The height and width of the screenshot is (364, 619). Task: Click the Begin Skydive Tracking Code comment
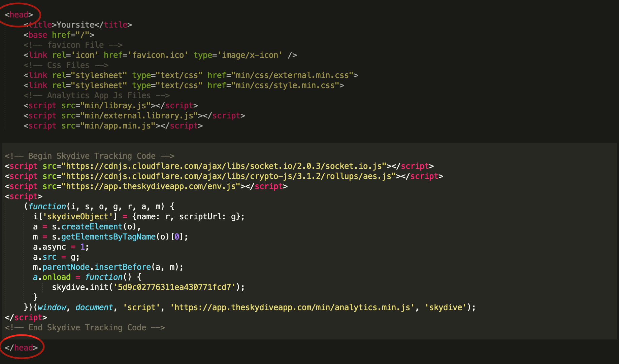coord(90,156)
